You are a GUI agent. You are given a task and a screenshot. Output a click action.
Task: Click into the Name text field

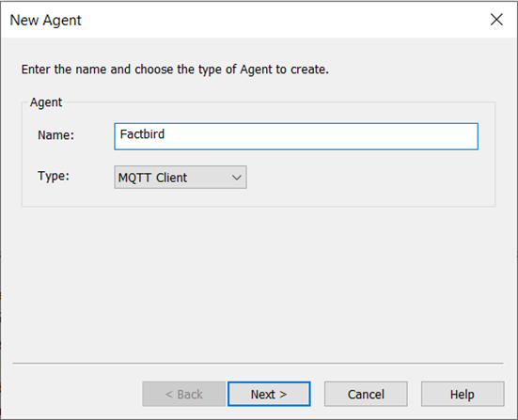click(x=296, y=136)
